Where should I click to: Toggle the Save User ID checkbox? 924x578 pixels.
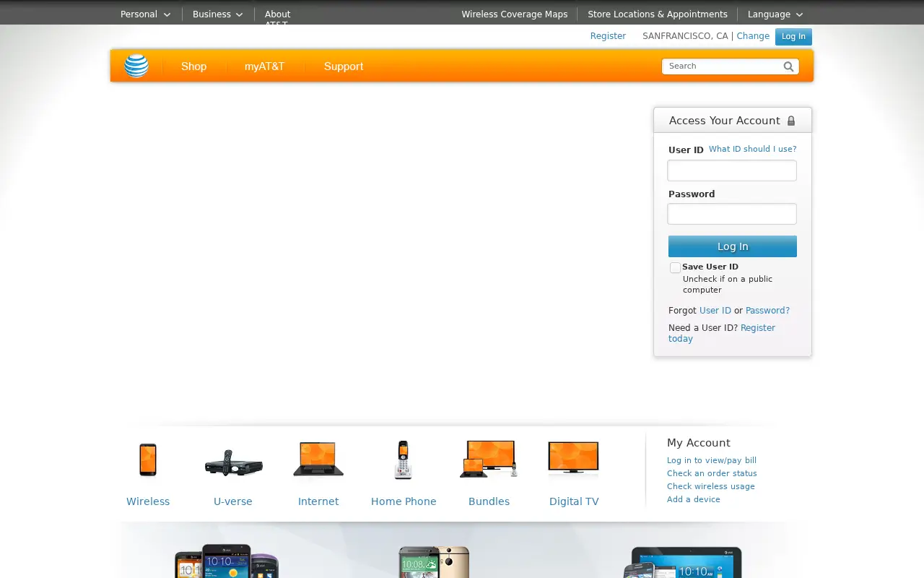(x=675, y=267)
